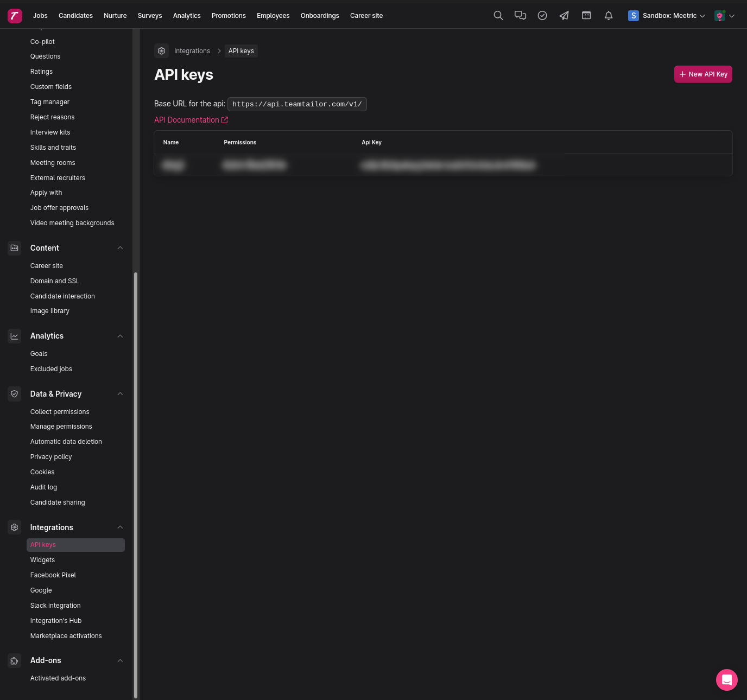This screenshot has width=747, height=700.
Task: Open the search magnifier icon
Action: point(498,16)
